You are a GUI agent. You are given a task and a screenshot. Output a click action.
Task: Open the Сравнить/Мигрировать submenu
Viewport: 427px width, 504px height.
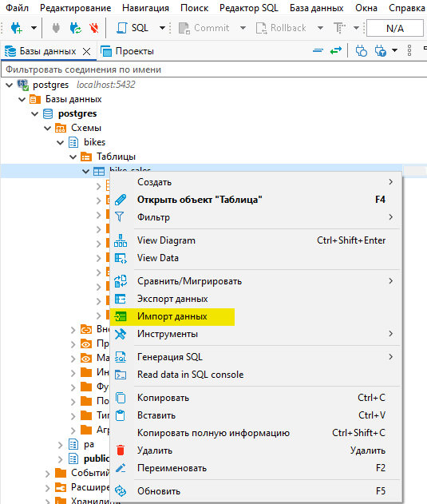(x=255, y=281)
